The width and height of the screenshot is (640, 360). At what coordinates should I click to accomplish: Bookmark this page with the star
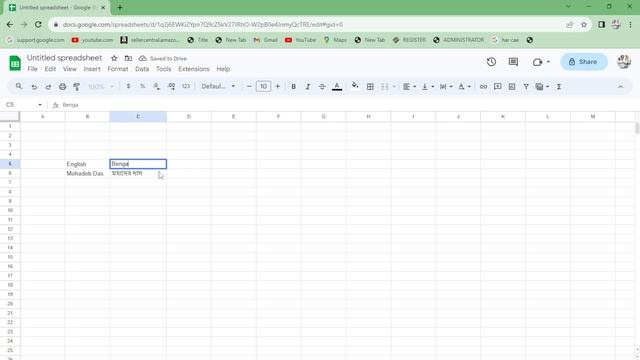pos(584,24)
